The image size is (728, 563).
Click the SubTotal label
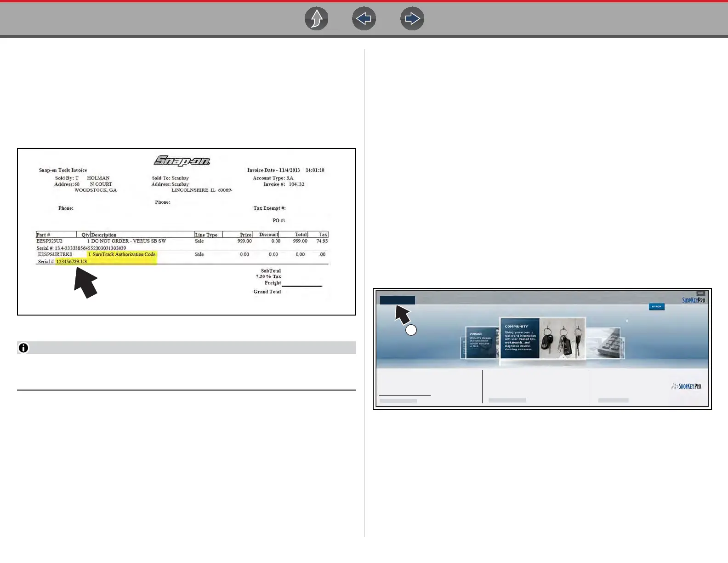point(271,271)
